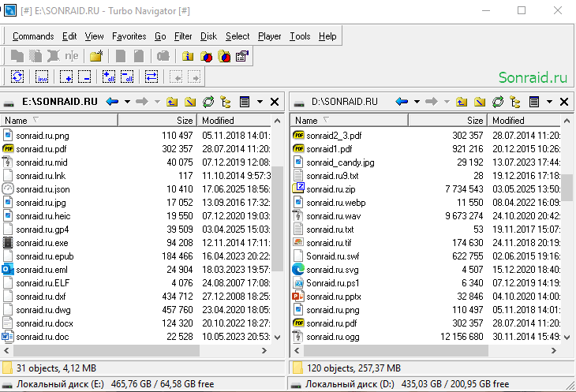This screenshot has height=392, width=576.
Task: Sort the right panel by Name column
Action: coord(350,121)
